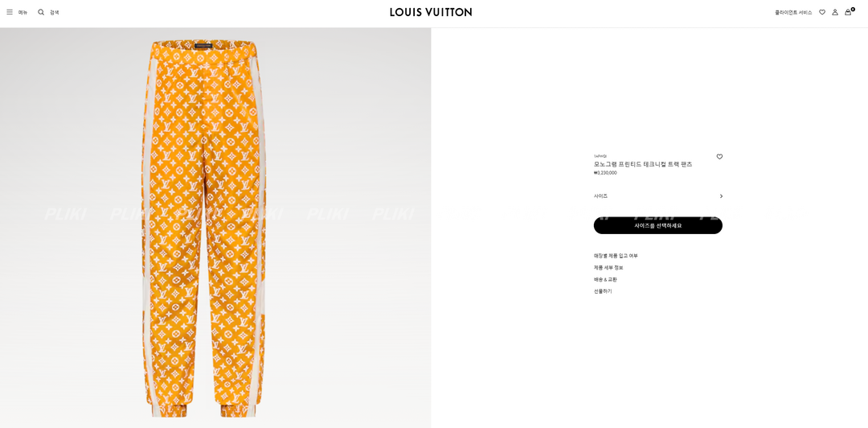The image size is (868, 428).
Task: Click the LOUIS VUITTON logo
Action: [431, 12]
